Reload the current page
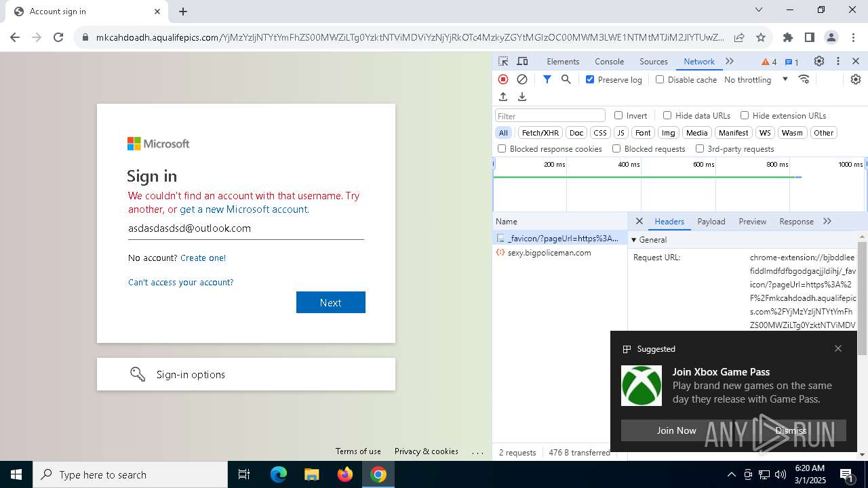Image resolution: width=868 pixels, height=488 pixels. [x=58, y=37]
